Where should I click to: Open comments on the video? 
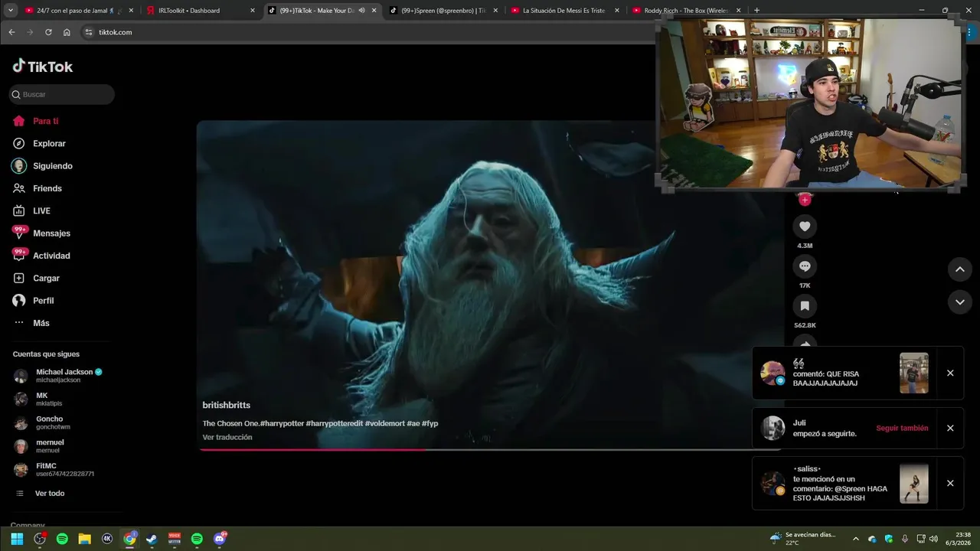click(x=805, y=266)
